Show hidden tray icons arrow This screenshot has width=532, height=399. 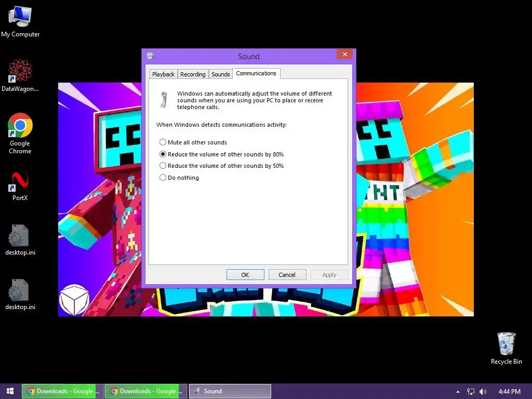(x=458, y=392)
